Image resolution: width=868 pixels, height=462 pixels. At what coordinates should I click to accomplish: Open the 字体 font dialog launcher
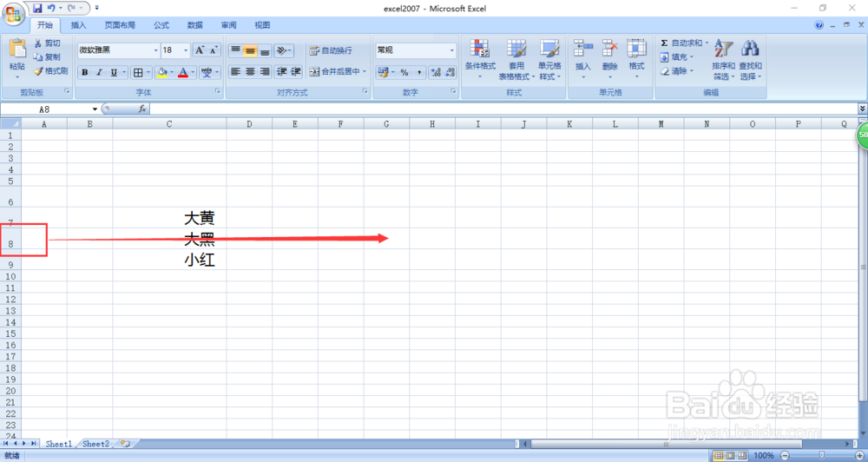pos(218,91)
